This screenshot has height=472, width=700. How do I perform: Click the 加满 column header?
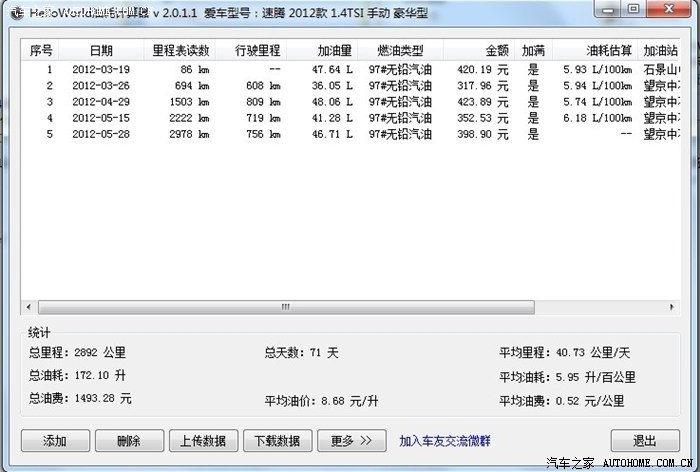click(533, 50)
